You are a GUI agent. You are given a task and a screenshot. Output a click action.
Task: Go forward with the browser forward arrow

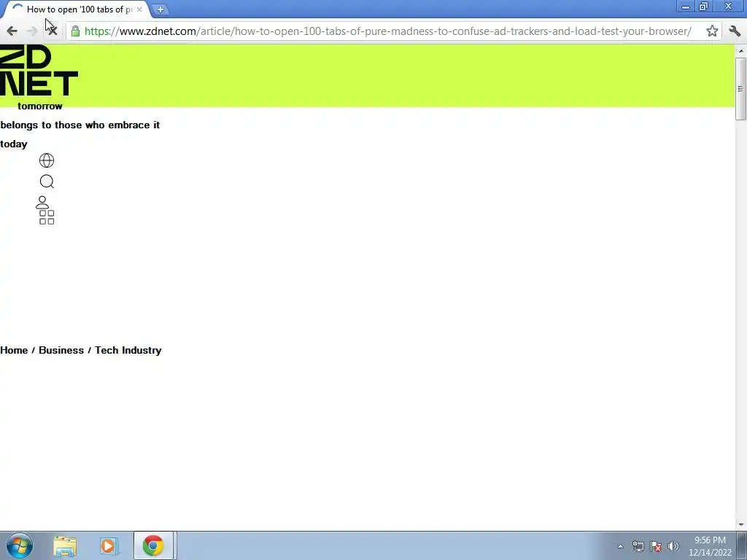[32, 31]
